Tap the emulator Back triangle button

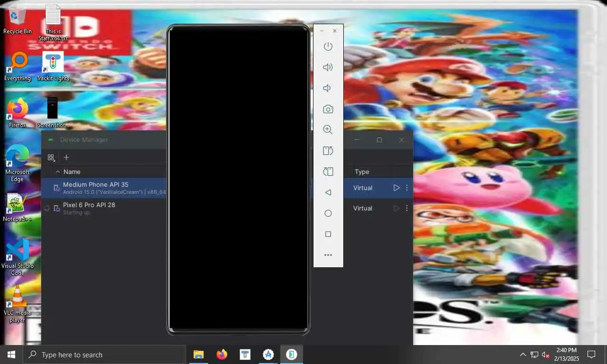[x=328, y=192]
